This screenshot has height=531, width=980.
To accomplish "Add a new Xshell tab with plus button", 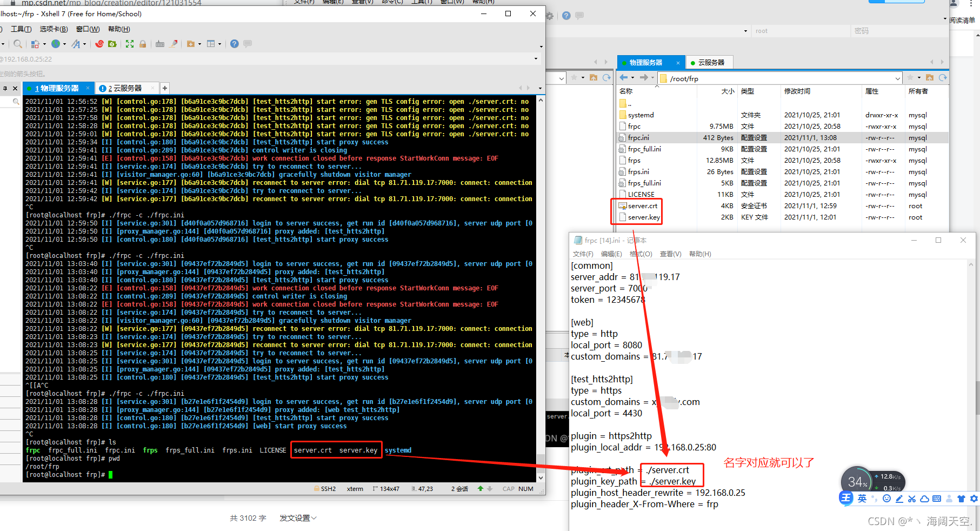I will pyautogui.click(x=165, y=88).
